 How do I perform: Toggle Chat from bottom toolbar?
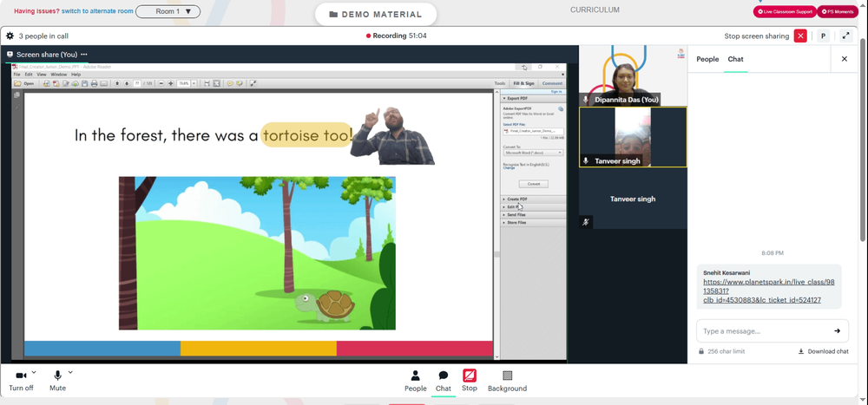click(x=443, y=382)
